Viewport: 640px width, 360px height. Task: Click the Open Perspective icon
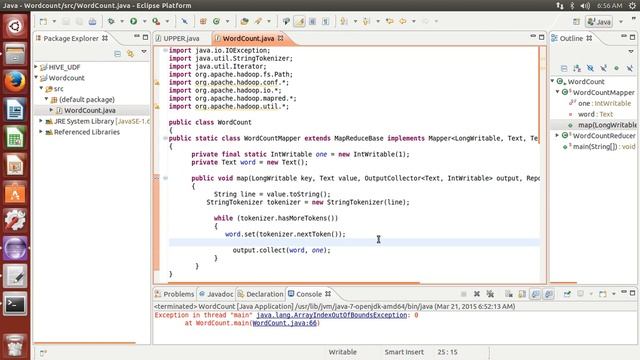(x=576, y=22)
